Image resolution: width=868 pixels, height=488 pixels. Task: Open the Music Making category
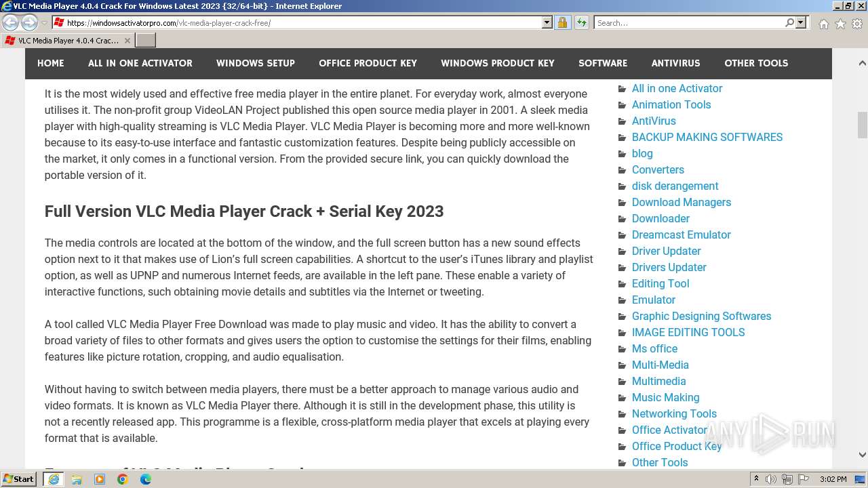pyautogui.click(x=665, y=397)
